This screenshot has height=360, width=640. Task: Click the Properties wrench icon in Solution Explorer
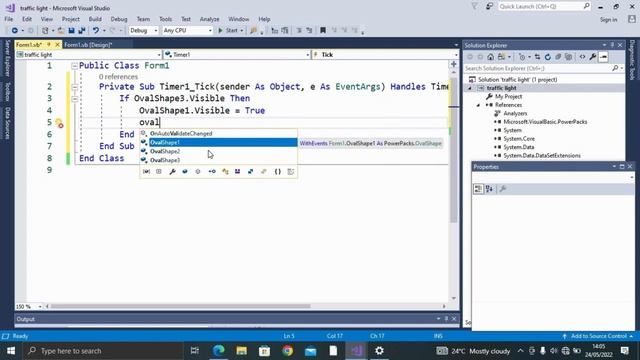(593, 57)
